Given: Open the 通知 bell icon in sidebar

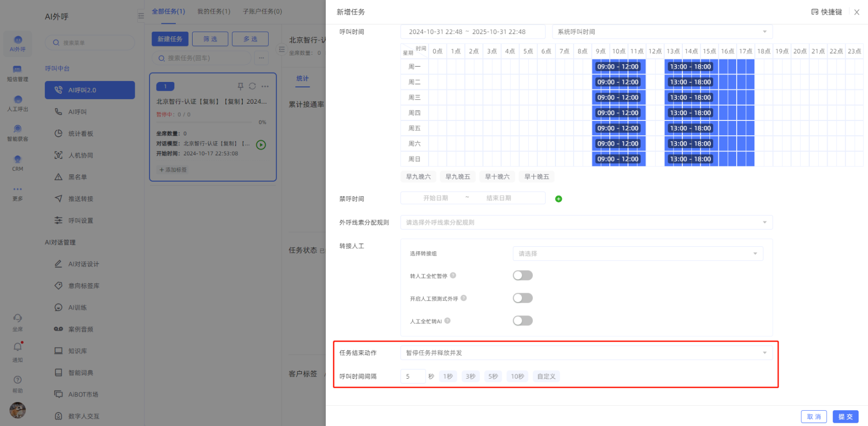Looking at the screenshot, I should click(18, 348).
